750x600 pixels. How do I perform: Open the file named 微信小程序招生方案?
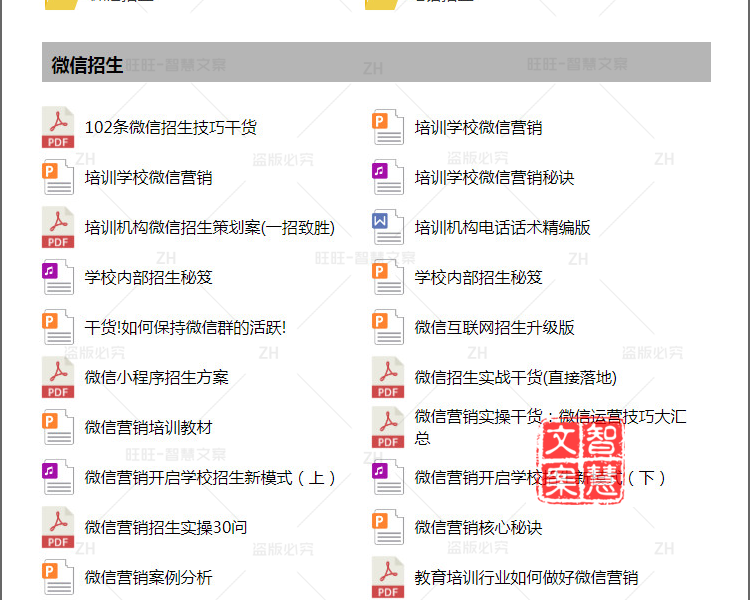pos(156,377)
